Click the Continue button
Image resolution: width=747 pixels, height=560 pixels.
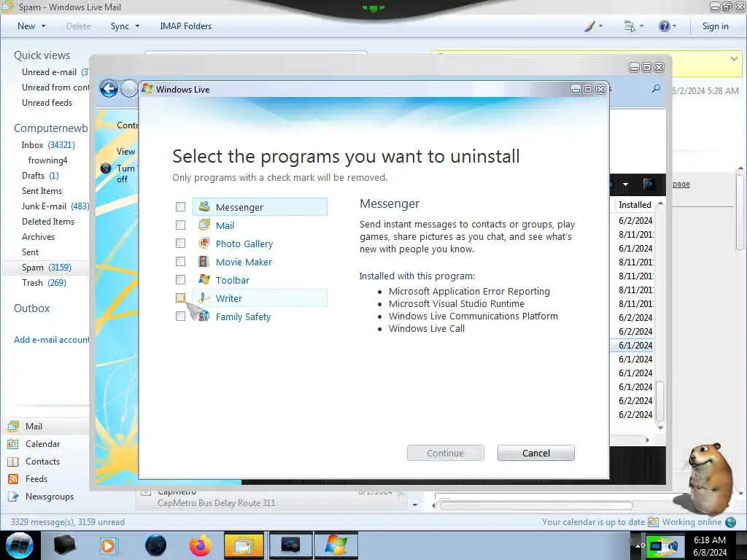point(446,453)
